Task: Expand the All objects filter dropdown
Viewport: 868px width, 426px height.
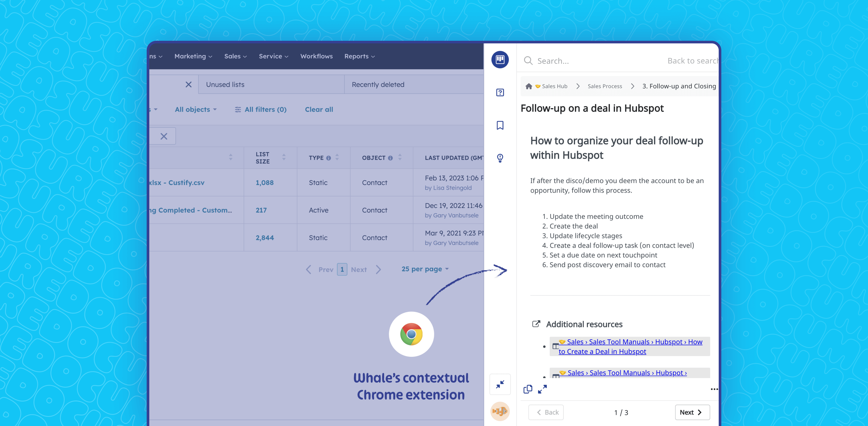Action: (196, 110)
